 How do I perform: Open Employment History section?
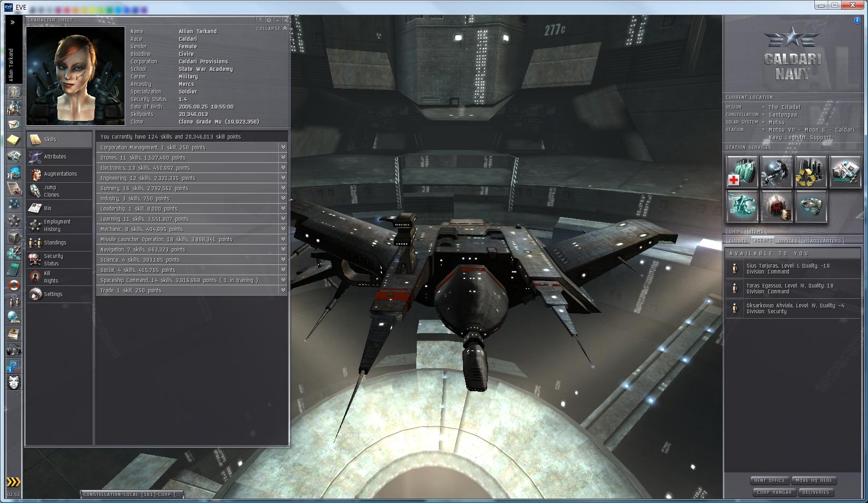(60, 225)
